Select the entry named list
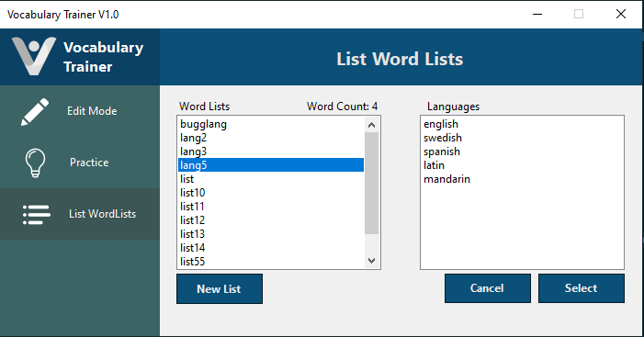644x337 pixels. (271, 179)
